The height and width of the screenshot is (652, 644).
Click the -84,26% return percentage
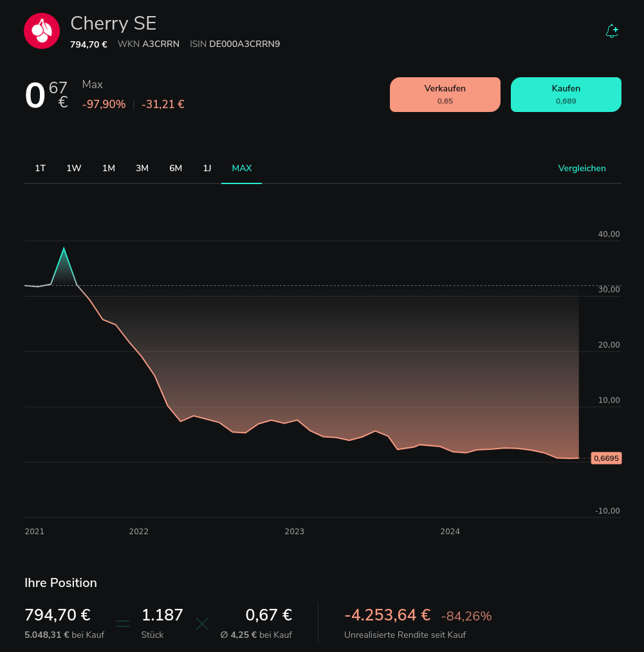tap(466, 616)
